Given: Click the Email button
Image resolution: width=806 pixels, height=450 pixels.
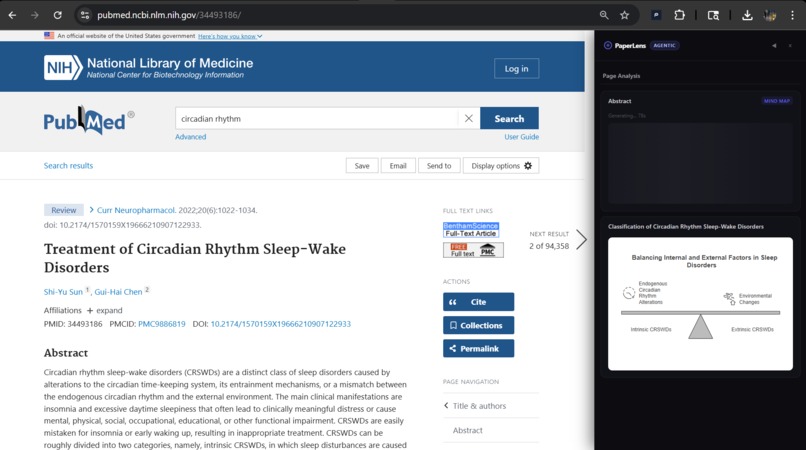Looking at the screenshot, I should point(398,166).
